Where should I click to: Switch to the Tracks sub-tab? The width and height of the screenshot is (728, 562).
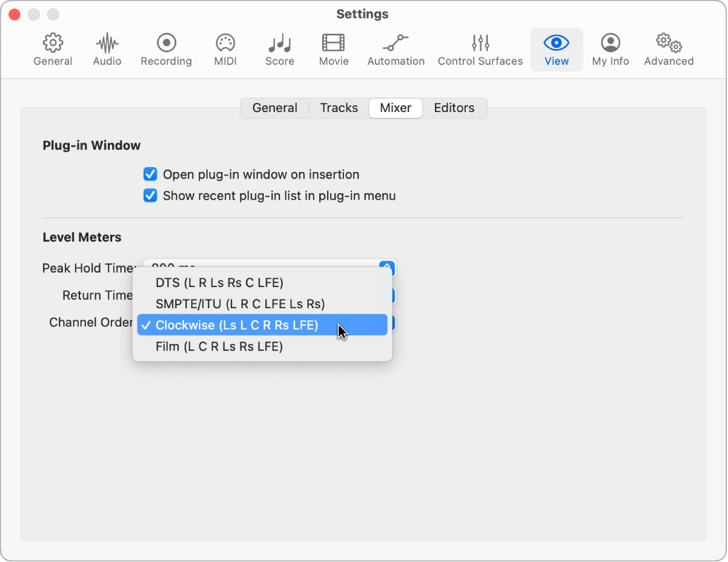[x=339, y=108]
